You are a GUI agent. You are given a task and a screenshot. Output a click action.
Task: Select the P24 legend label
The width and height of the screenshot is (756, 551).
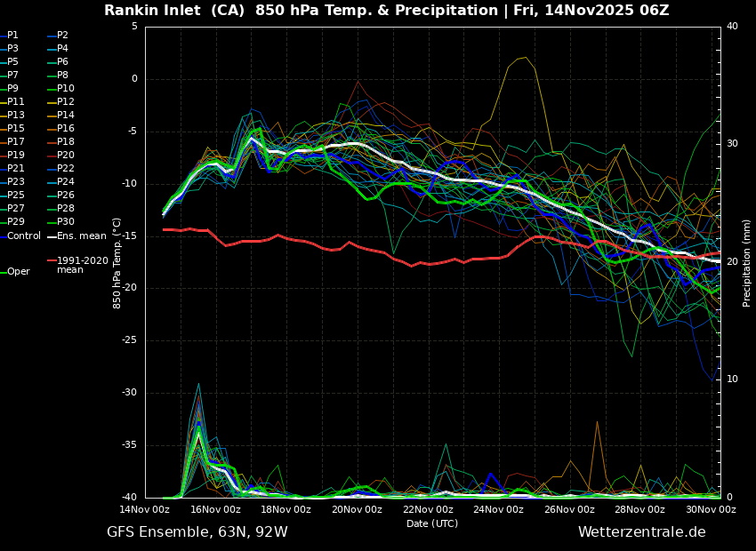point(65,182)
